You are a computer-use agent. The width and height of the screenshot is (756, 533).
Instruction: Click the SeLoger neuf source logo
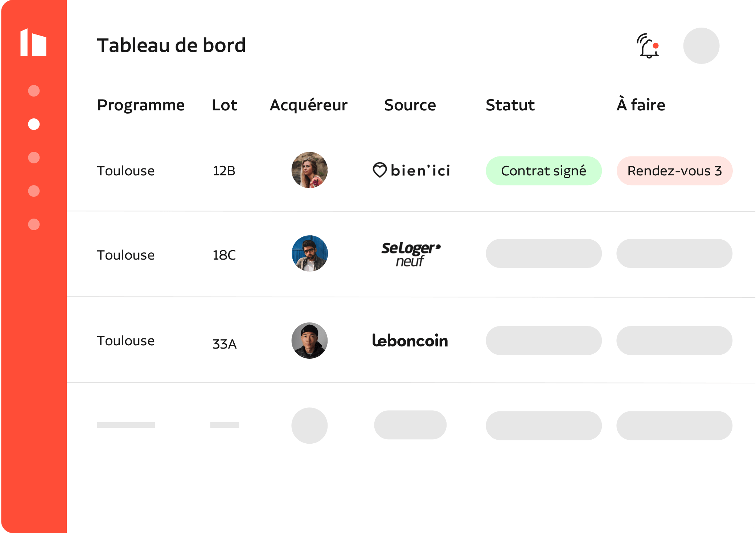[411, 254]
